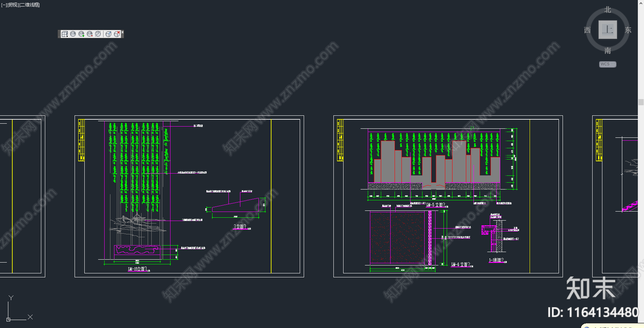Click the crossed-out sphere toolbar icon
Viewport: 644px width, 328px height.
point(98,34)
